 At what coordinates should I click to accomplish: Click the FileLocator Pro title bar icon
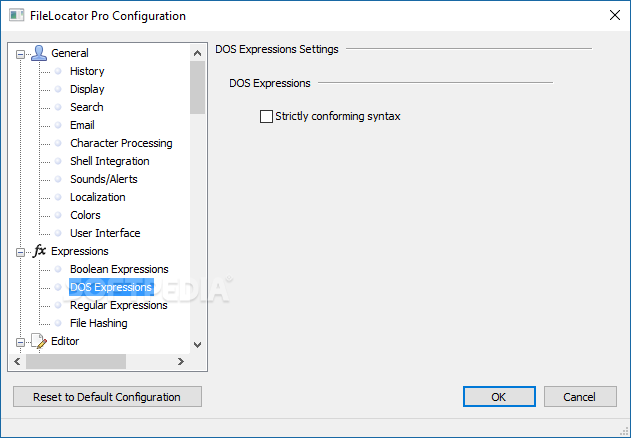pos(16,15)
